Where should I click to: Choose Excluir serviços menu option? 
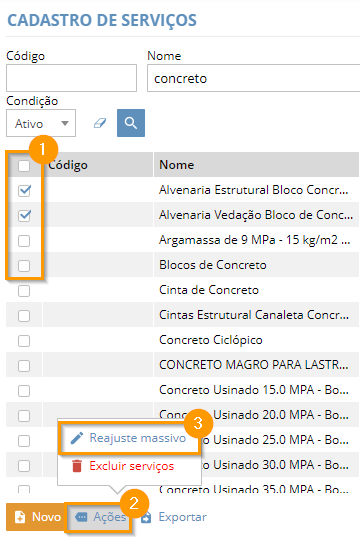coord(129,466)
